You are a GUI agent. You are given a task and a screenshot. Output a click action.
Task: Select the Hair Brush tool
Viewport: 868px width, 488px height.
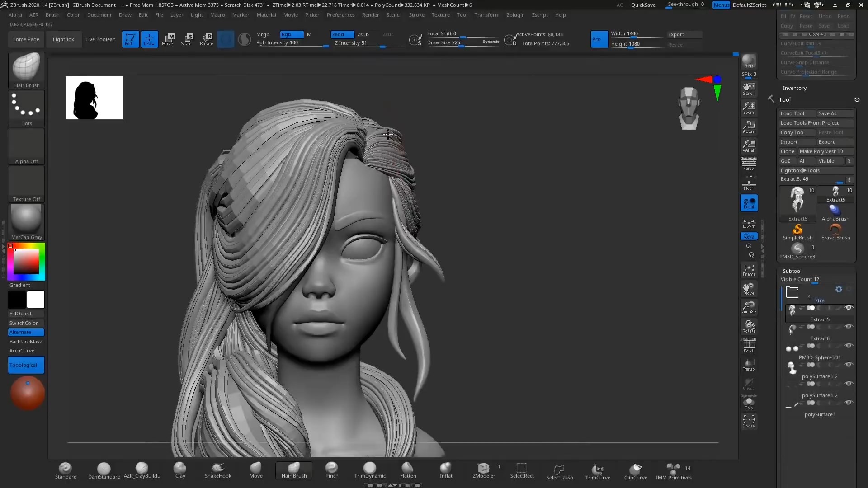[x=293, y=470]
